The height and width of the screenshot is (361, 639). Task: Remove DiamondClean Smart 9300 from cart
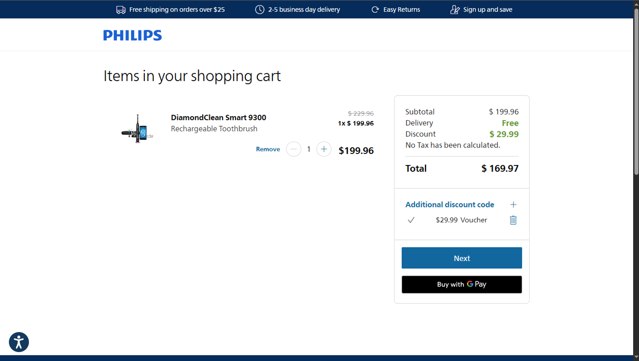click(268, 149)
